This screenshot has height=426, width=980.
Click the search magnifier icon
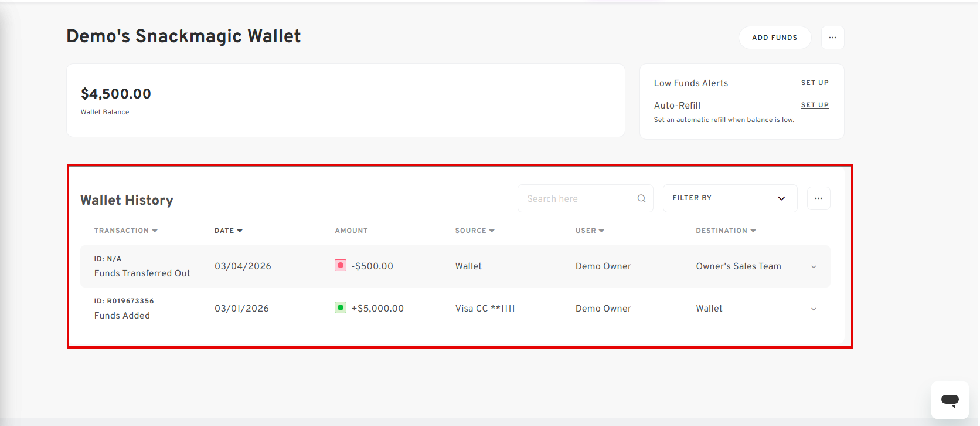point(641,198)
